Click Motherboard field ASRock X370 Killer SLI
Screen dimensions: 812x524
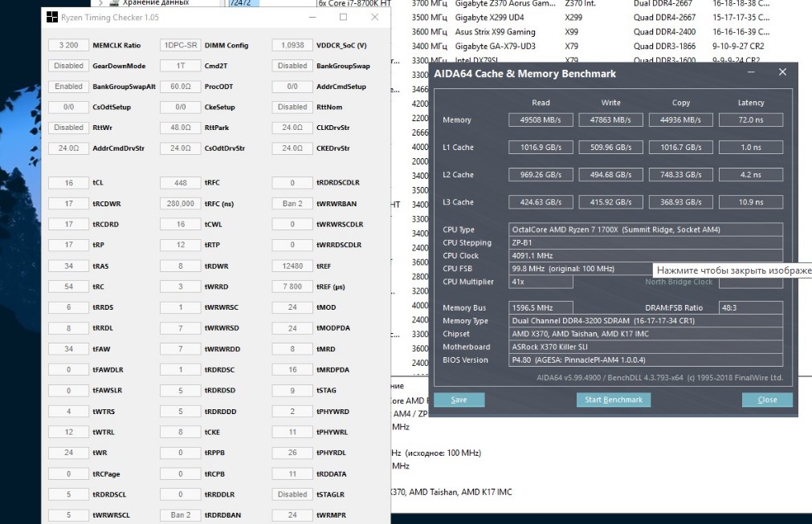pyautogui.click(x=646, y=347)
